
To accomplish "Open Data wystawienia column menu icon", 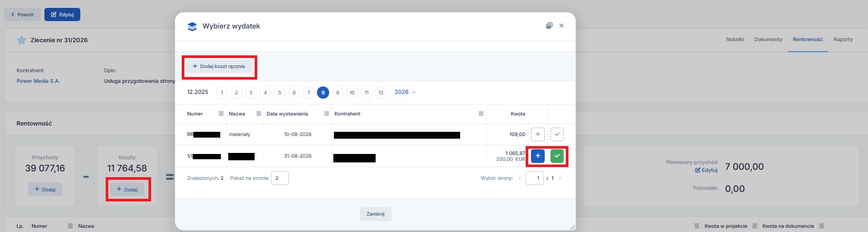I will click(x=326, y=114).
